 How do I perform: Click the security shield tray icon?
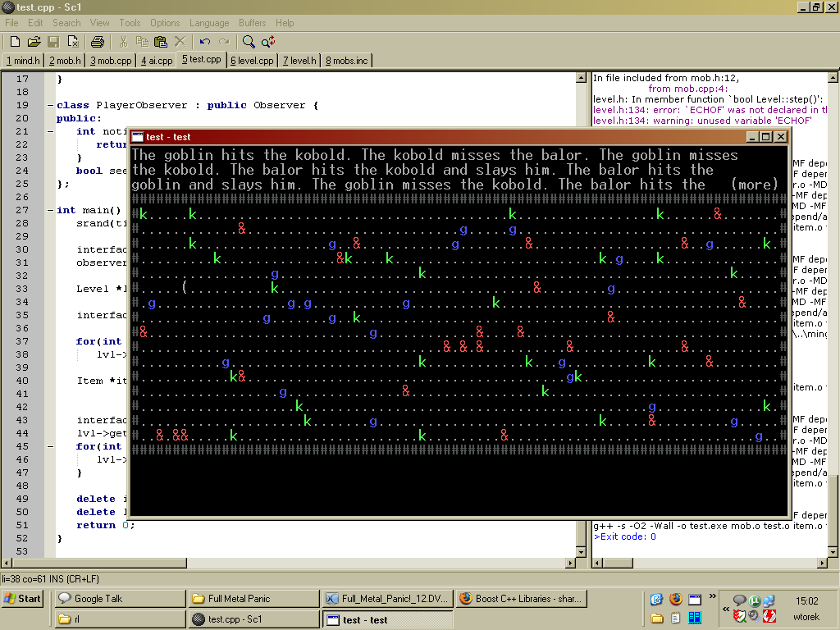click(x=740, y=616)
